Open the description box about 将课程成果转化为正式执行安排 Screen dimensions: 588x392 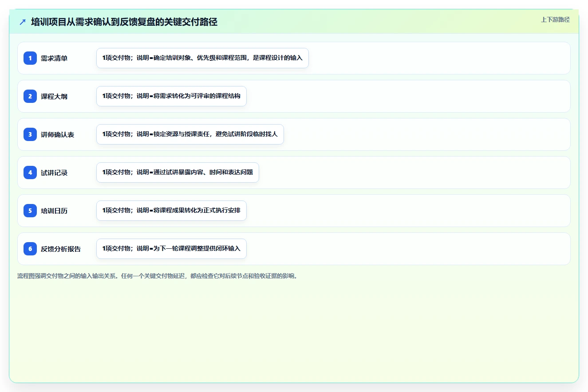tap(171, 211)
